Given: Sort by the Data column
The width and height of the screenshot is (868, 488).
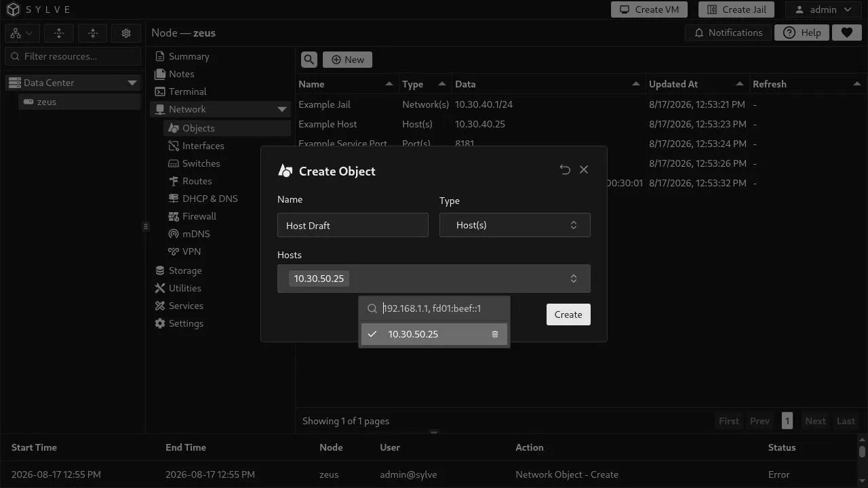Looking at the screenshot, I should (x=548, y=84).
